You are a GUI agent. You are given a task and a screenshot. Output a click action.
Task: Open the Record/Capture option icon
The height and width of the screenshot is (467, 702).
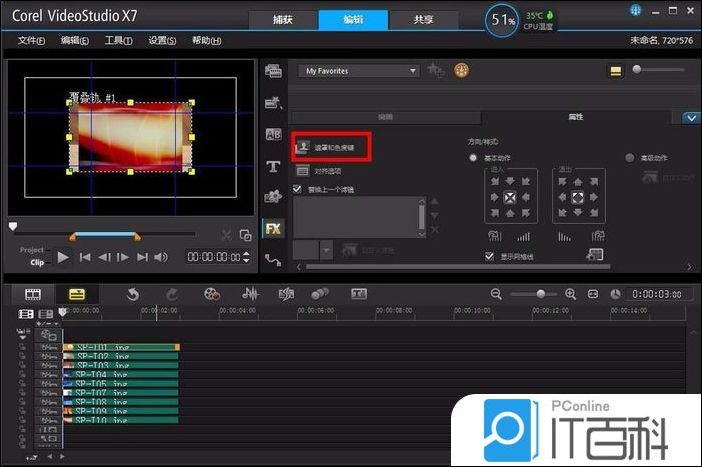211,294
